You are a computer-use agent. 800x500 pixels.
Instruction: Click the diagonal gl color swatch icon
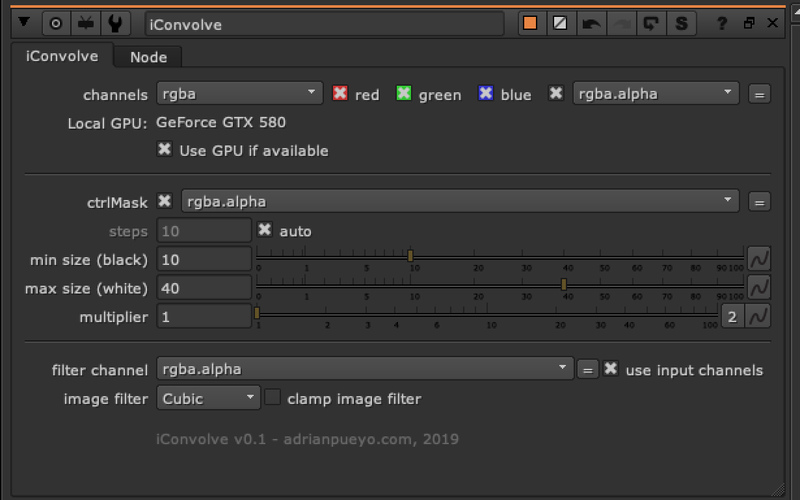(x=560, y=23)
